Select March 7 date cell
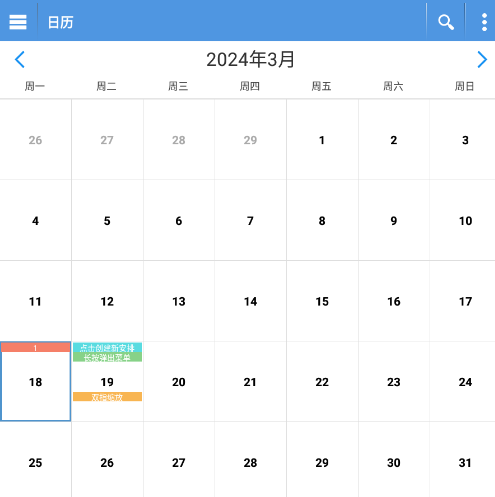The image size is (495, 497). coord(250,220)
